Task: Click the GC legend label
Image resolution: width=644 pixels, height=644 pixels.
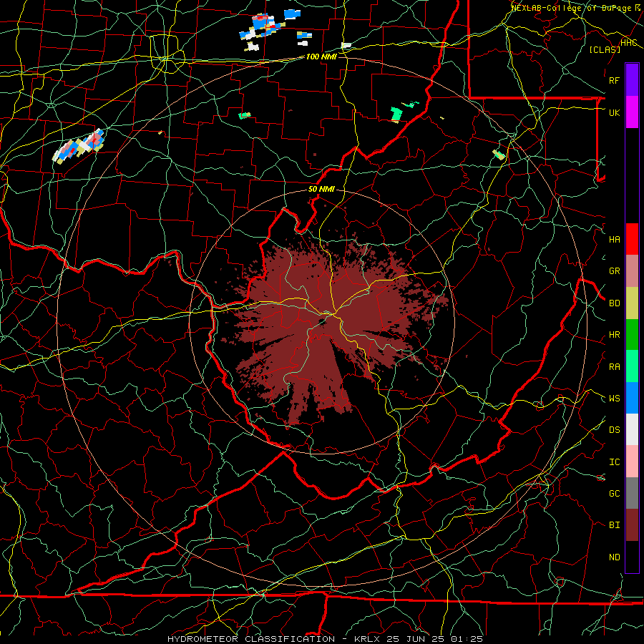Action: (x=614, y=494)
